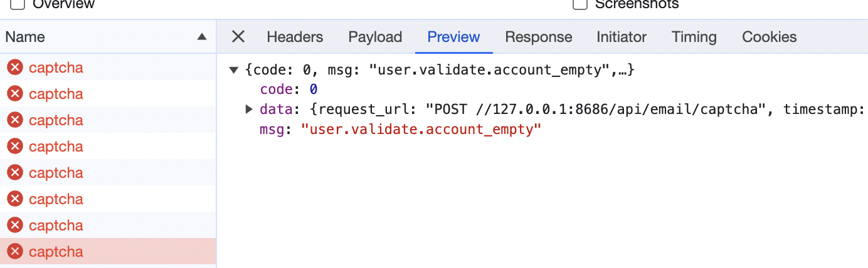Toggle the Overview checkbox
The width and height of the screenshot is (868, 268).
click(18, 4)
